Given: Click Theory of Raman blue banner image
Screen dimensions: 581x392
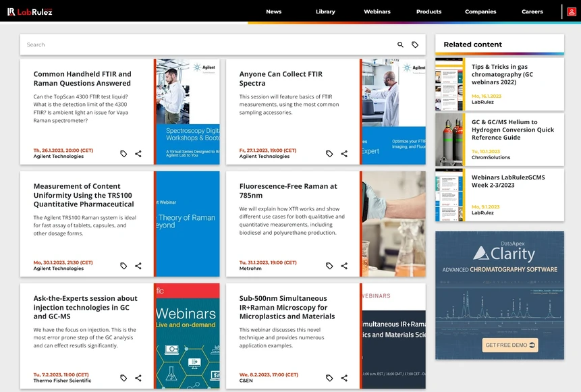Looking at the screenshot, I should (x=188, y=224).
